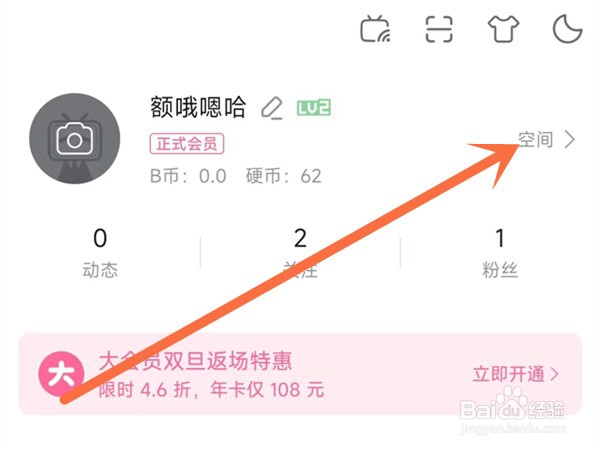The image size is (600, 450).
Task: Open the 动态 count tab
Action: point(100,253)
